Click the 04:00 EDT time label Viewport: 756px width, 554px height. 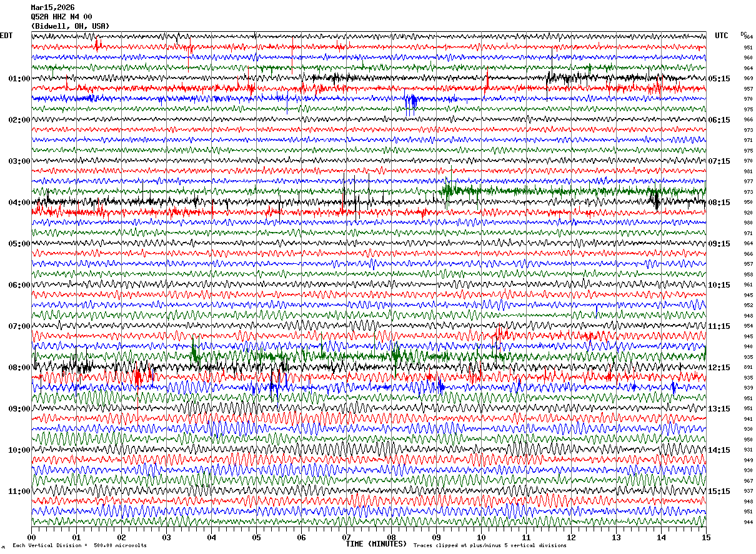(x=19, y=203)
